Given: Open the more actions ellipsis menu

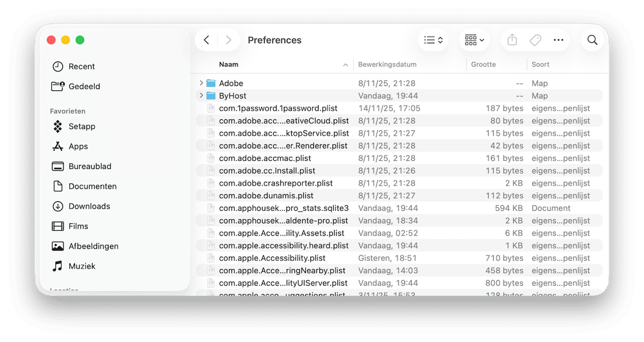Looking at the screenshot, I should click(558, 40).
